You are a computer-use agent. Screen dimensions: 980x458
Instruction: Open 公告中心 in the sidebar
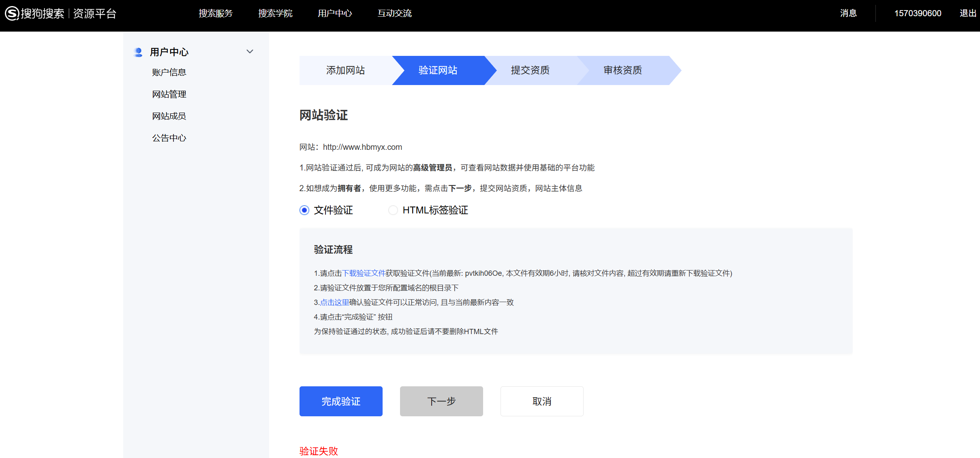coord(169,138)
